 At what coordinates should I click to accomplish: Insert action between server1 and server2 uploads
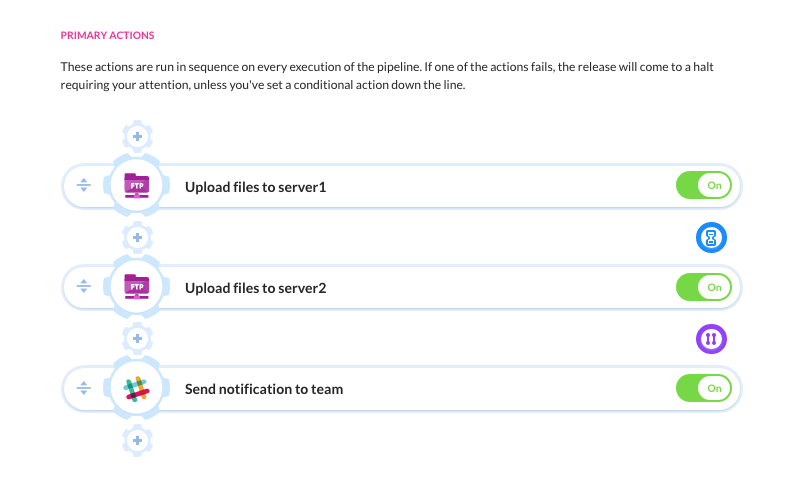click(137, 237)
